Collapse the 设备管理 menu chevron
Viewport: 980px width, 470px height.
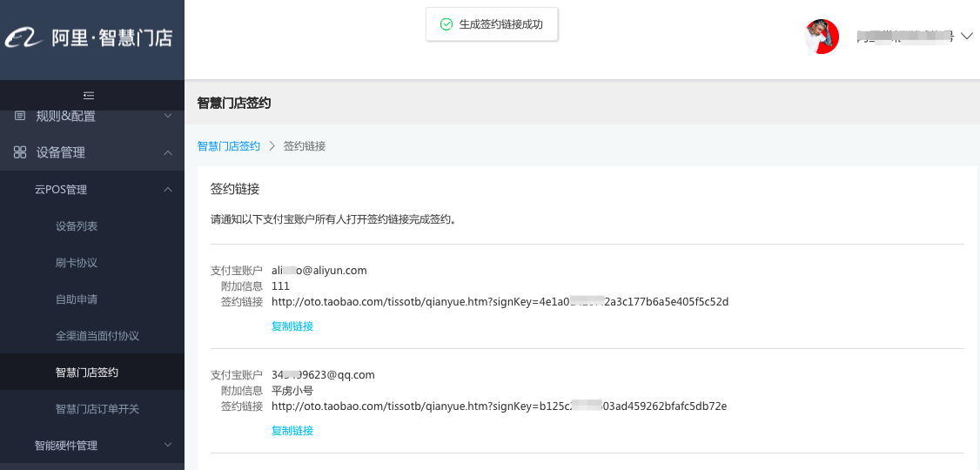[167, 151]
